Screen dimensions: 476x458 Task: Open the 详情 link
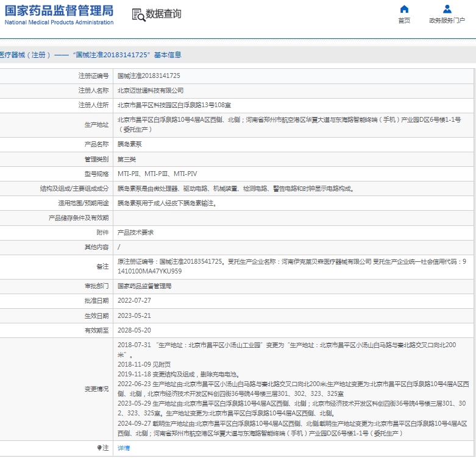[124, 448]
